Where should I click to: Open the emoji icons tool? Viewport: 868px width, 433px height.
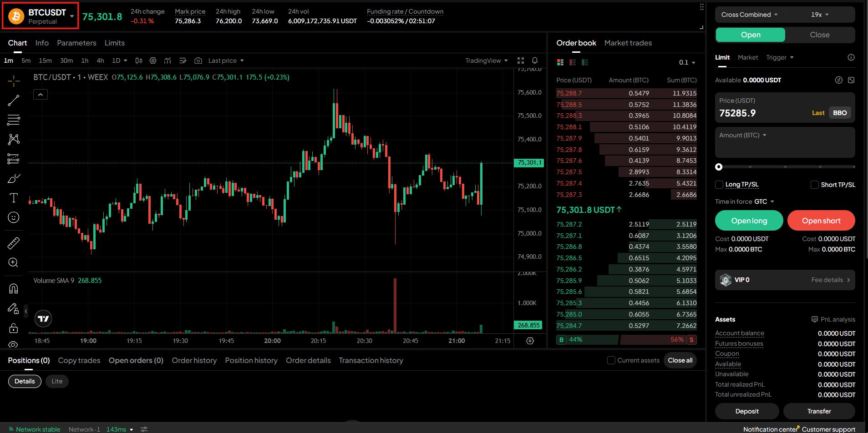pyautogui.click(x=14, y=217)
